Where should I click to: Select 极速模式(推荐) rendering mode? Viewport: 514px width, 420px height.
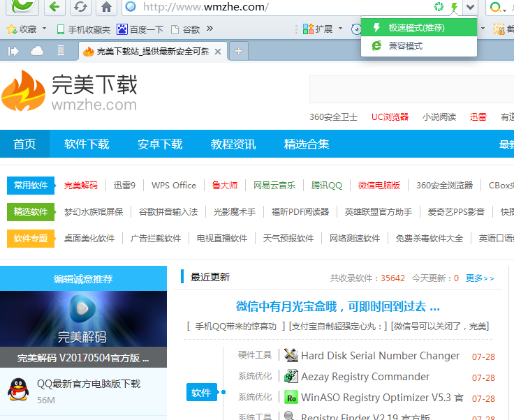[419, 27]
